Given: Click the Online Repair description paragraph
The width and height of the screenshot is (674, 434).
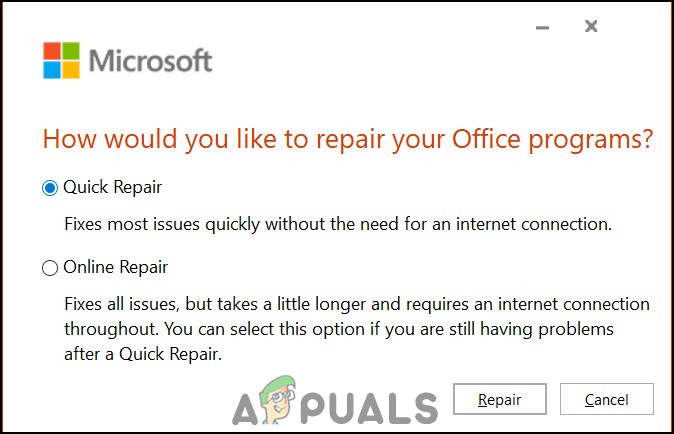Looking at the screenshot, I should pyautogui.click(x=356, y=328).
